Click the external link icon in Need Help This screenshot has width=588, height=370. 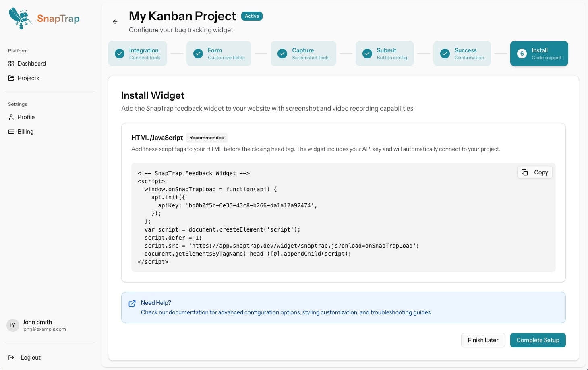click(x=132, y=304)
